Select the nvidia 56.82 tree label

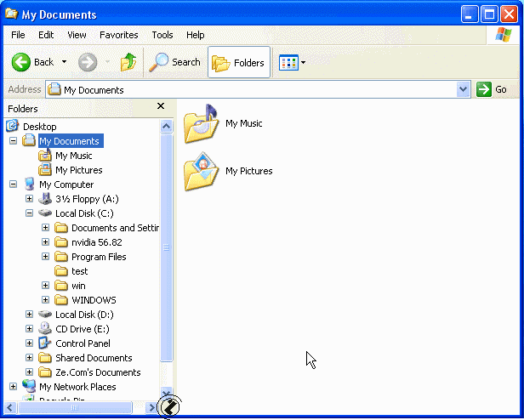tap(97, 242)
